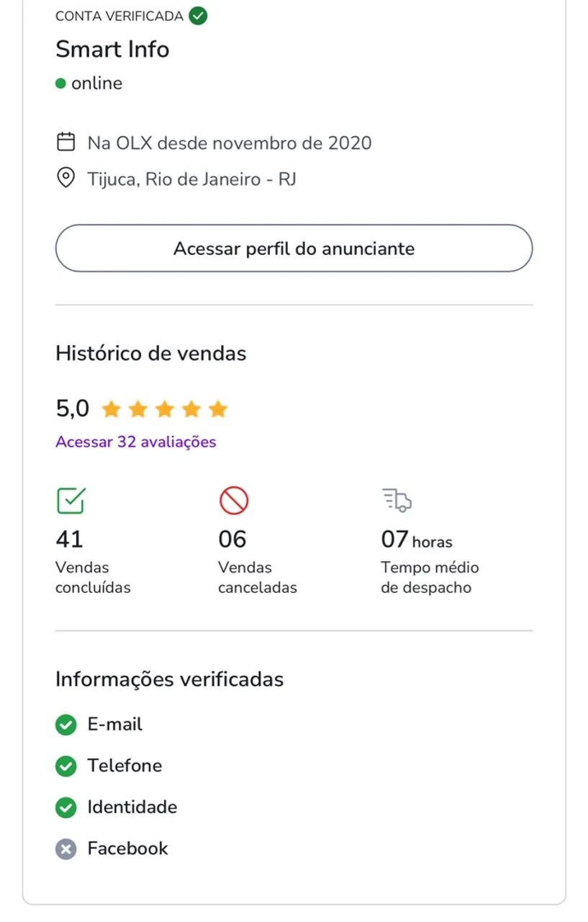
Task: Click the verified account green badge
Action: (198, 16)
